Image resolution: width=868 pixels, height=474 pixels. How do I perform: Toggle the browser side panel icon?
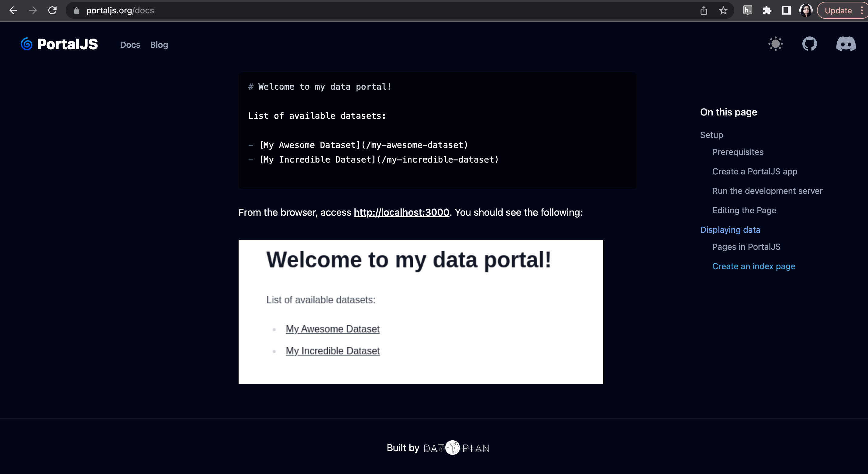pos(786,10)
